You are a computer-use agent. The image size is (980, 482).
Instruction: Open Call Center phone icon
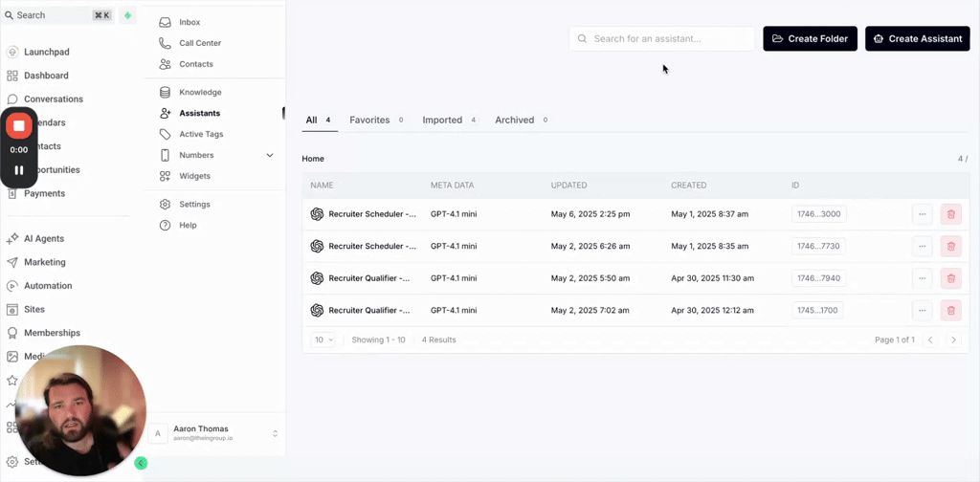coord(165,43)
